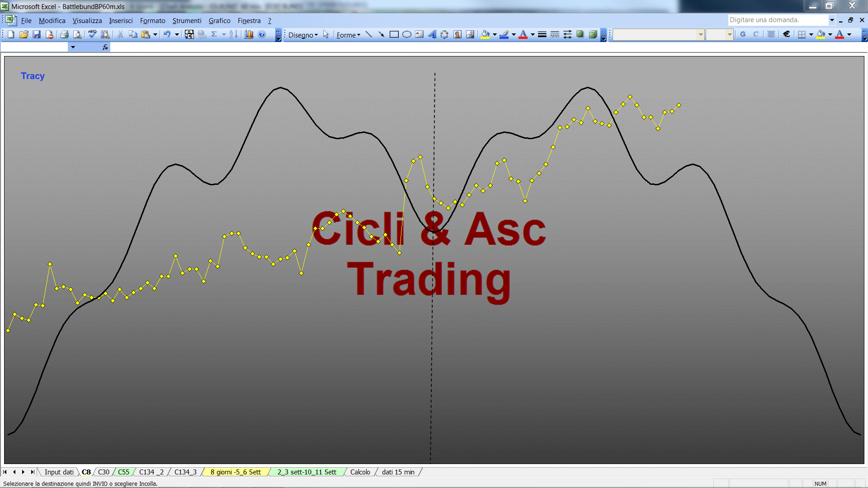Insert Picture from File icon
Viewport: 868px width, 488px height.
coord(470,34)
